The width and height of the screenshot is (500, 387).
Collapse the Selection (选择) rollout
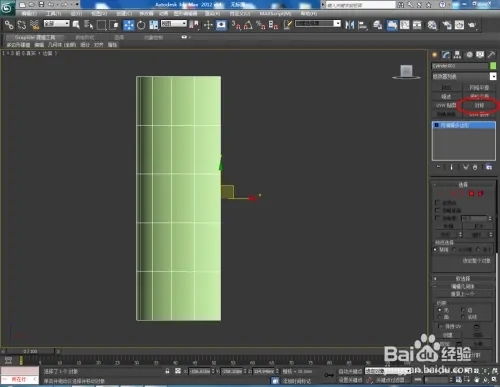tap(463, 184)
